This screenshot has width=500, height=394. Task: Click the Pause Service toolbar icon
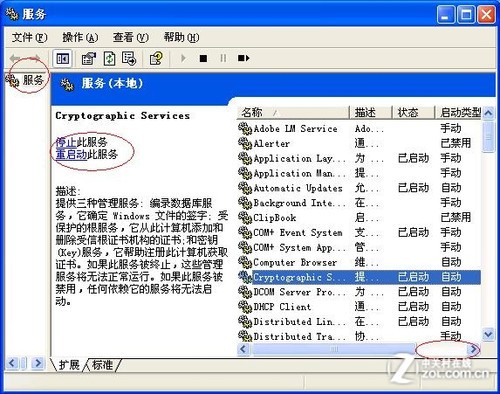223,59
